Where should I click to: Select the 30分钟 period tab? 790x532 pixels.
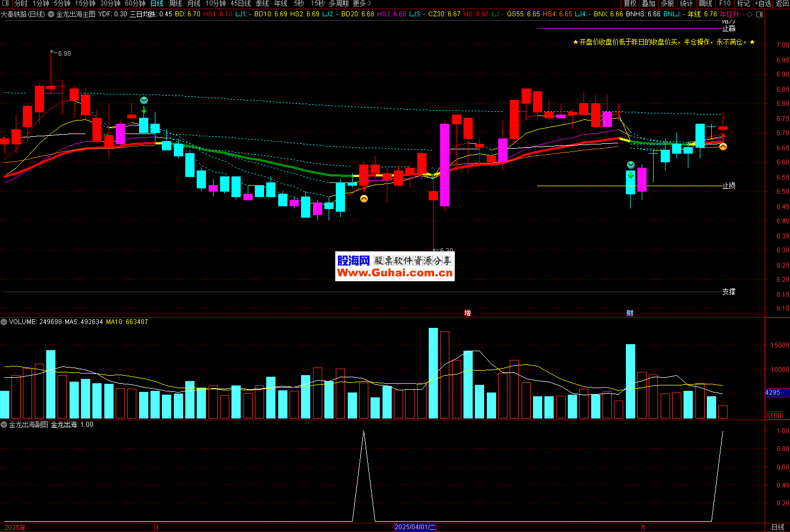[110, 4]
